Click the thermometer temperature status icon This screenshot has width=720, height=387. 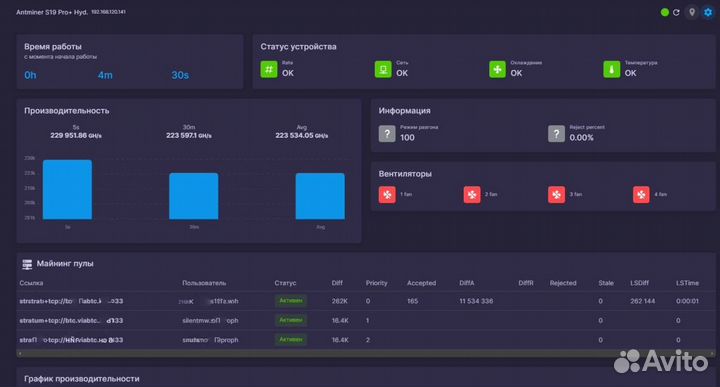pyautogui.click(x=611, y=69)
